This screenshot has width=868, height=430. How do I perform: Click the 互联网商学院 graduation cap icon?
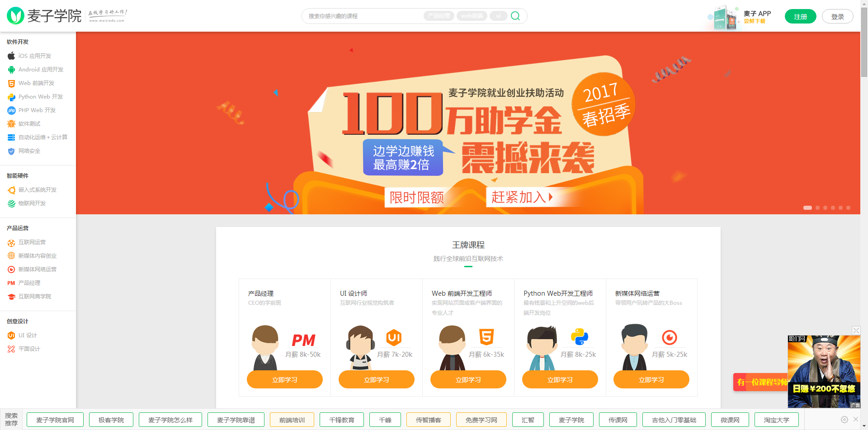[x=11, y=297]
